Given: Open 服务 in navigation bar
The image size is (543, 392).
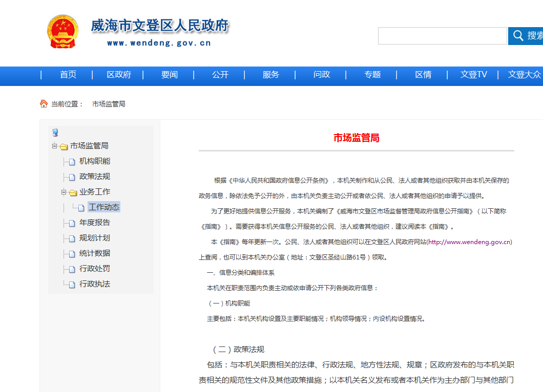Looking at the screenshot, I should (271, 75).
